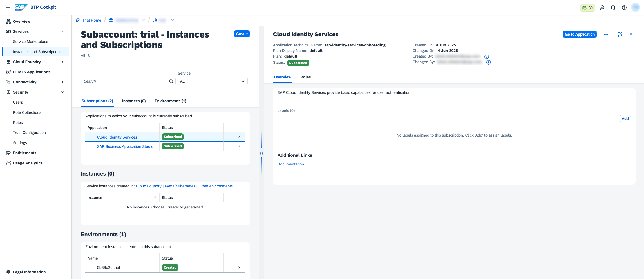
Task: Expand the Cloud Foundry navigation section
Action: (x=62, y=62)
